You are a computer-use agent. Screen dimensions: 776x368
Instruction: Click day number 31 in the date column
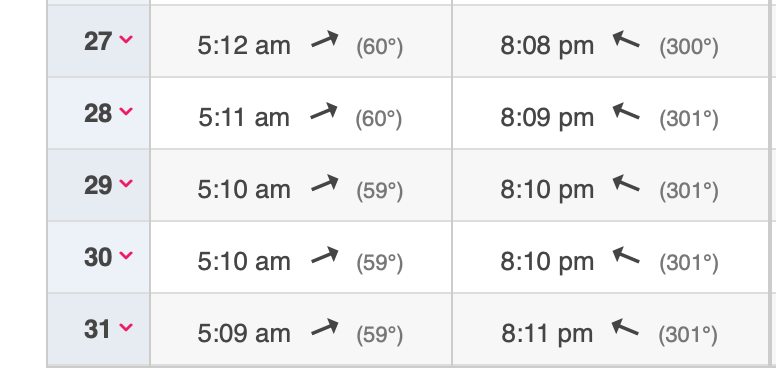point(97,329)
